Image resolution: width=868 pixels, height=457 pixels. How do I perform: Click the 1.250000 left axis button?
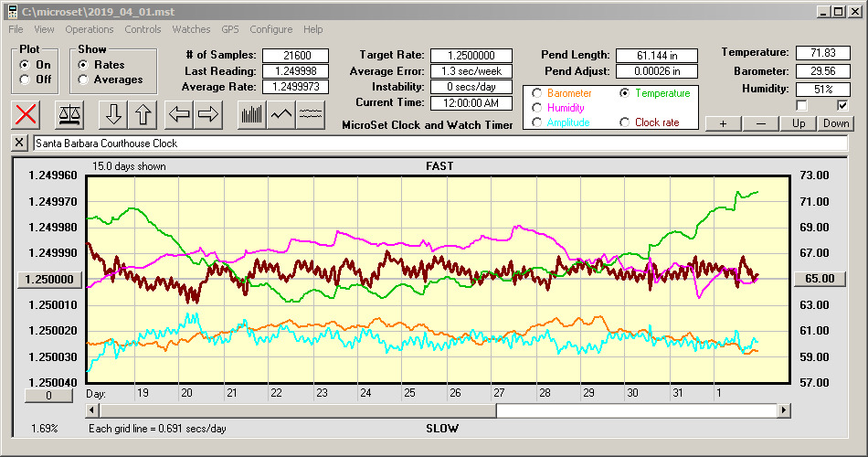point(50,279)
